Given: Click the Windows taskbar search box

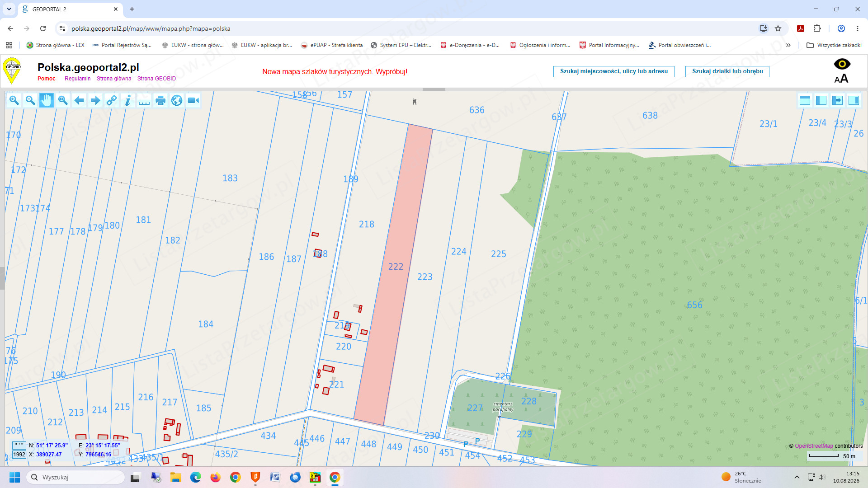Looking at the screenshot, I should [x=75, y=477].
